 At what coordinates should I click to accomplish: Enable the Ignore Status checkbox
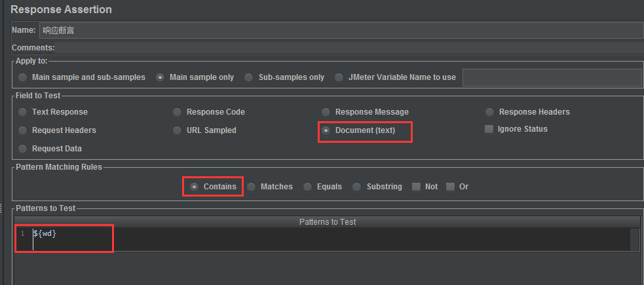[489, 129]
